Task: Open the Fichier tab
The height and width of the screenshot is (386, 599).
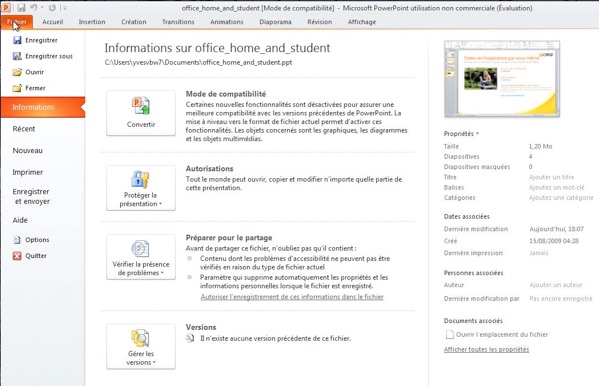Action: (17, 22)
